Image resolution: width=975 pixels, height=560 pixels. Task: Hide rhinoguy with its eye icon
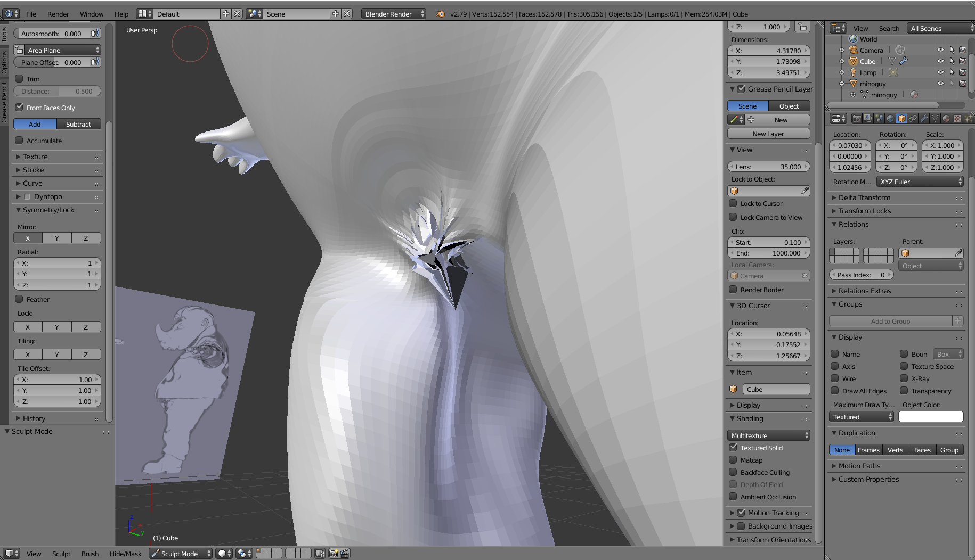coord(940,84)
